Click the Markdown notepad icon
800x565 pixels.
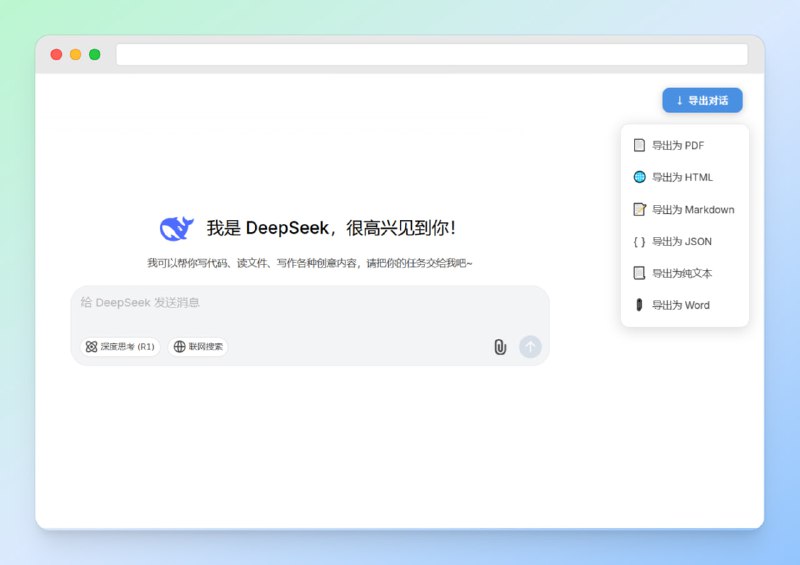tap(639, 209)
